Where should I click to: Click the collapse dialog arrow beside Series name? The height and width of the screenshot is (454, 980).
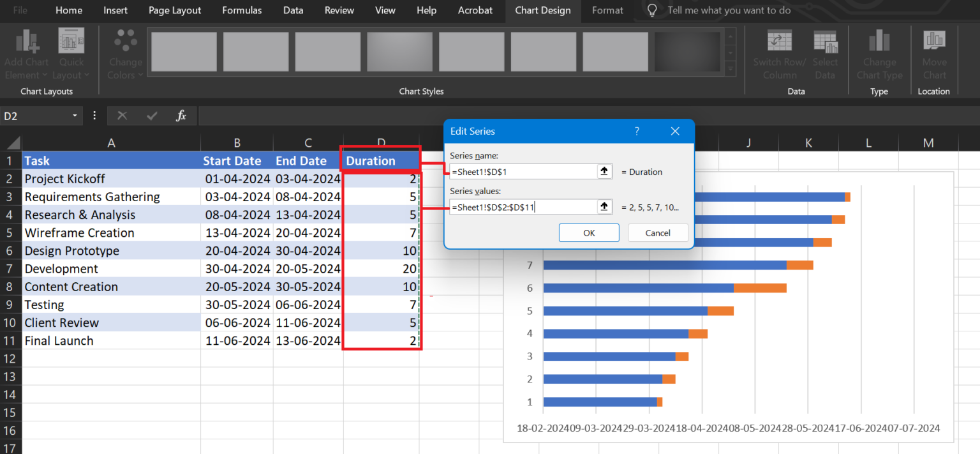click(x=604, y=171)
